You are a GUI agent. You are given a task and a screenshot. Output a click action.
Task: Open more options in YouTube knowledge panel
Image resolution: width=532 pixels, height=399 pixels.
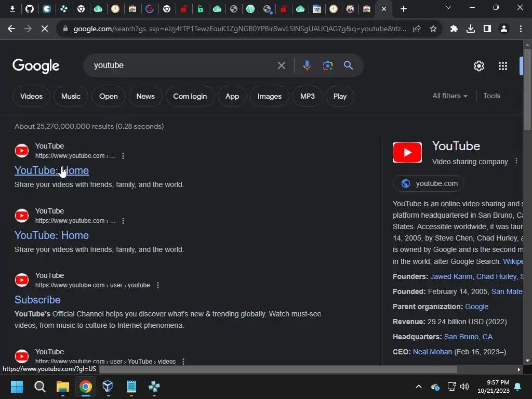click(516, 161)
